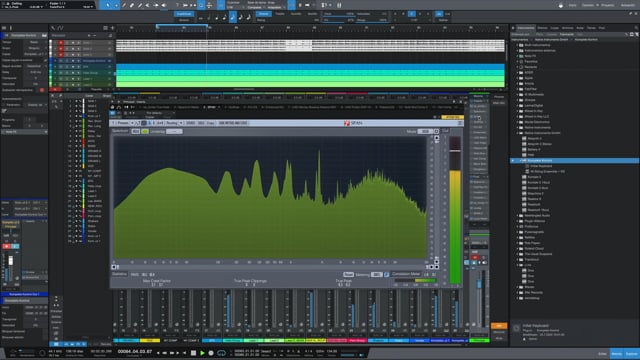Click the Record button in the transport
Image resolution: width=640 pixels, height=360 pixels.
pyautogui.click(x=211, y=353)
